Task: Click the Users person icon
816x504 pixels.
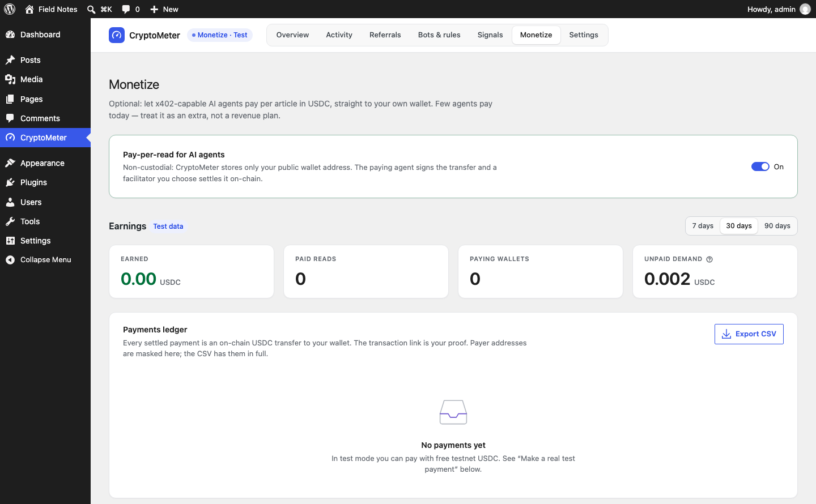Action: [10, 202]
